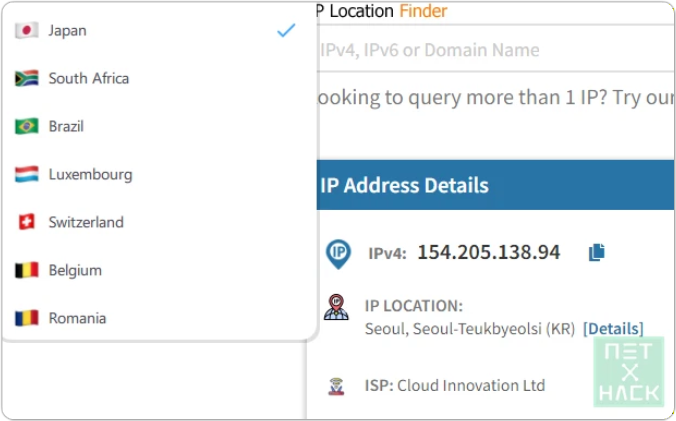Select South Africa from the country list
This screenshot has width=676, height=421.
click(x=89, y=79)
